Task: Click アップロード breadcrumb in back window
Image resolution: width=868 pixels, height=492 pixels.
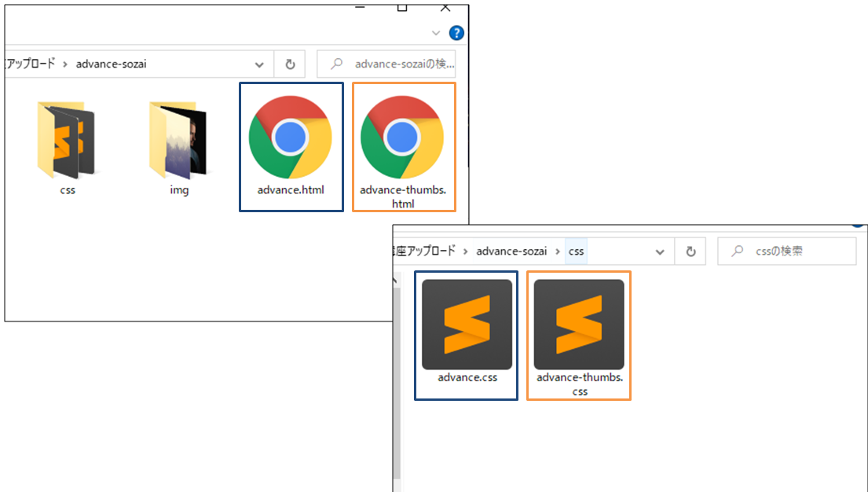Action: pyautogui.click(x=31, y=64)
